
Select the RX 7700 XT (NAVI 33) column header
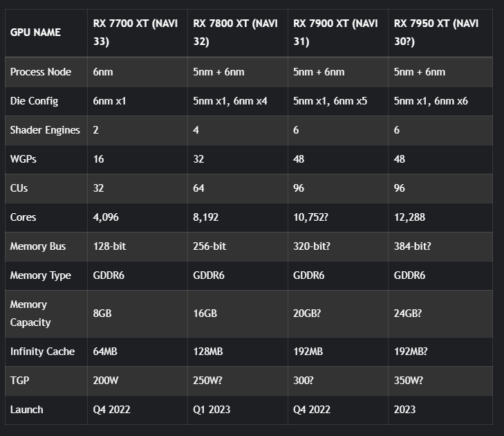[x=136, y=32]
